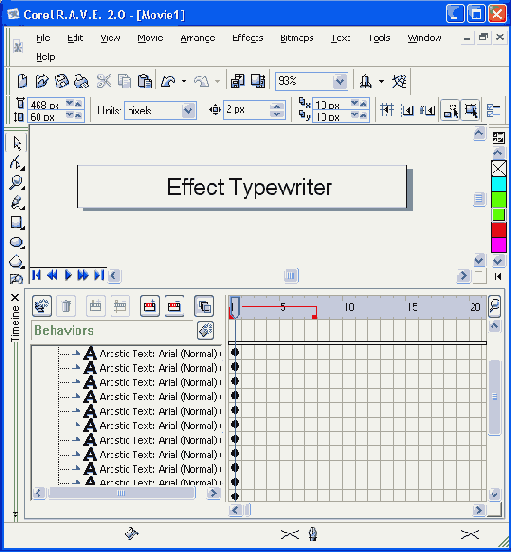The width and height of the screenshot is (511, 552).
Task: Click the Cut scissors icon
Action: 104,81
